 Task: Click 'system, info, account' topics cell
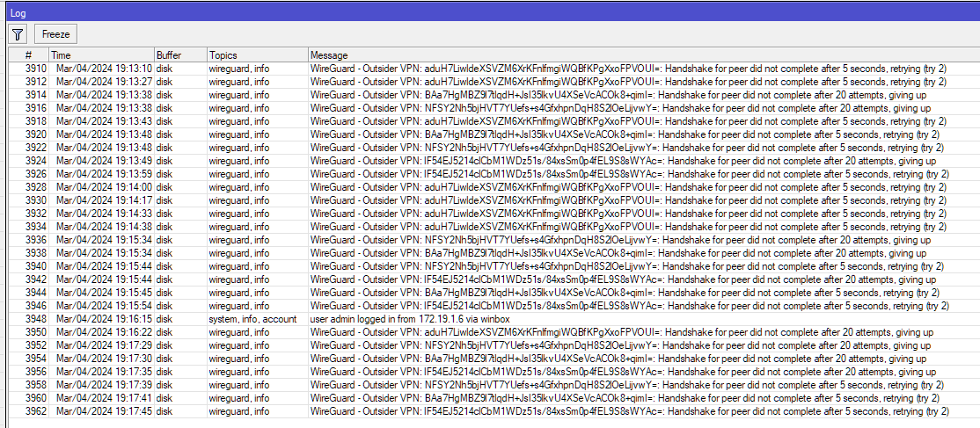[252, 319]
